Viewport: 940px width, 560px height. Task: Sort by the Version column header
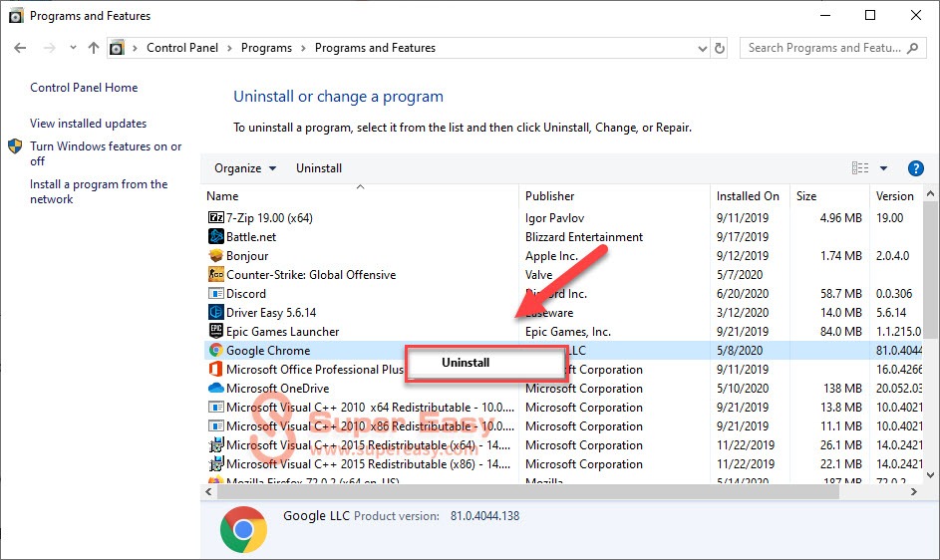pyautogui.click(x=894, y=196)
